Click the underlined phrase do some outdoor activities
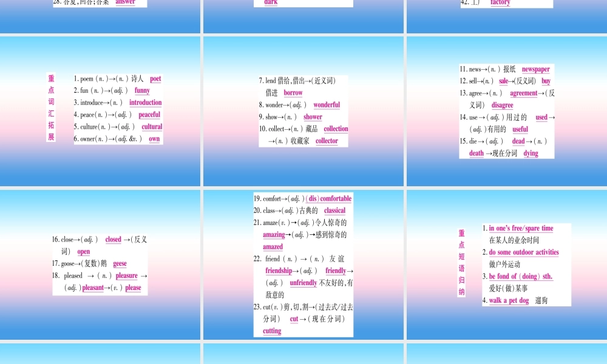The image size is (607, 364). 524,252
